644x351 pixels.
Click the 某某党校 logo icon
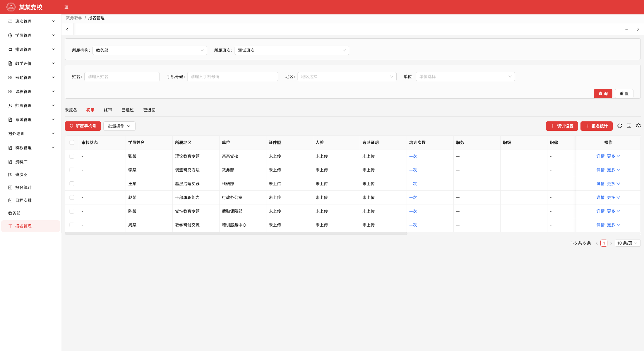pos(11,7)
